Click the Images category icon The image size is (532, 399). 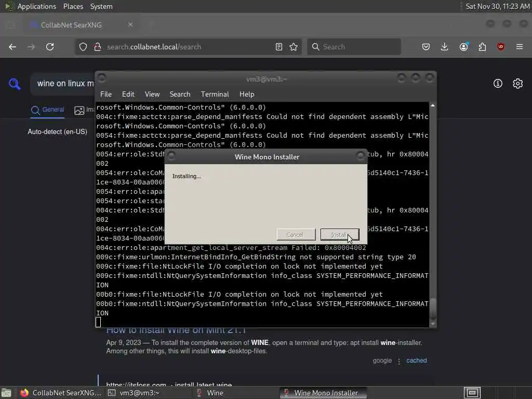pyautogui.click(x=79, y=110)
